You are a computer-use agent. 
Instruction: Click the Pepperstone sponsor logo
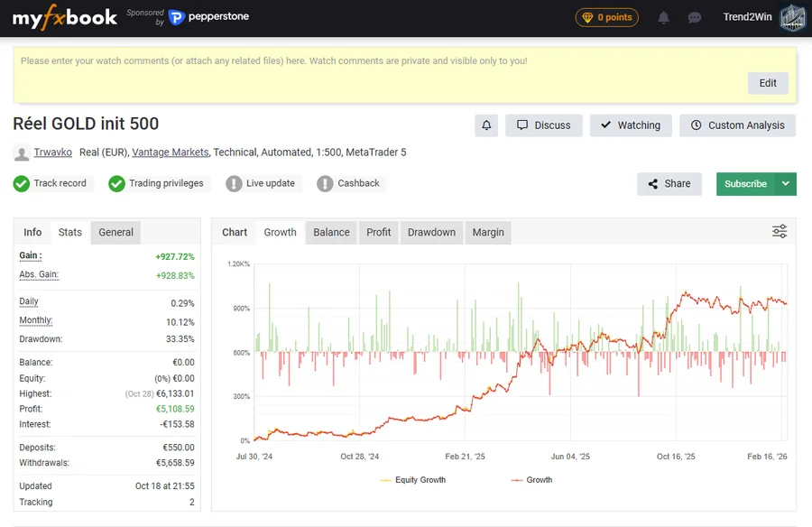[x=208, y=17]
